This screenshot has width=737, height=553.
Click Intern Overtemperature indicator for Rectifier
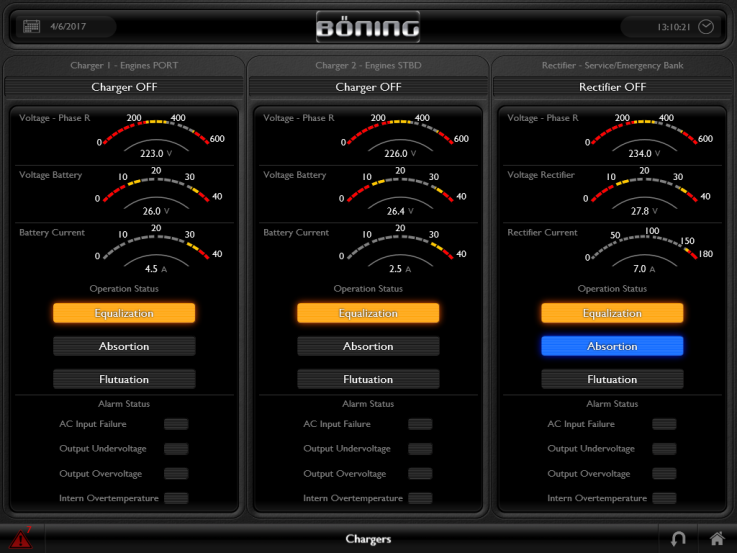pyautogui.click(x=664, y=498)
